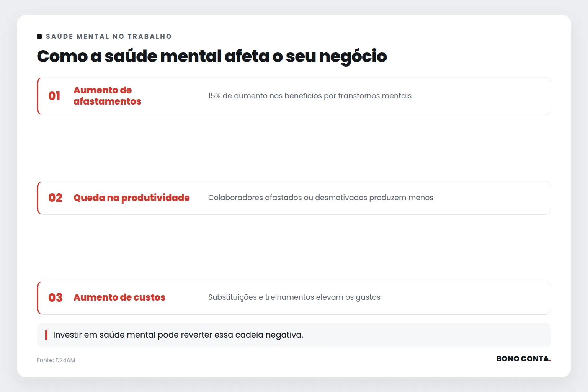
Task: Click the "SAÚDE MENTAL NO TRABALHO" eyebrow label
Action: click(x=109, y=36)
